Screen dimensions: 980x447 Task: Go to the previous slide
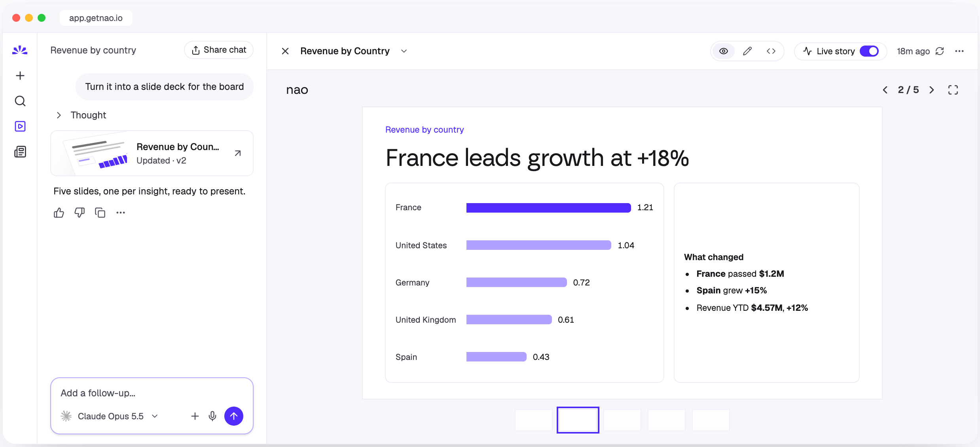885,90
